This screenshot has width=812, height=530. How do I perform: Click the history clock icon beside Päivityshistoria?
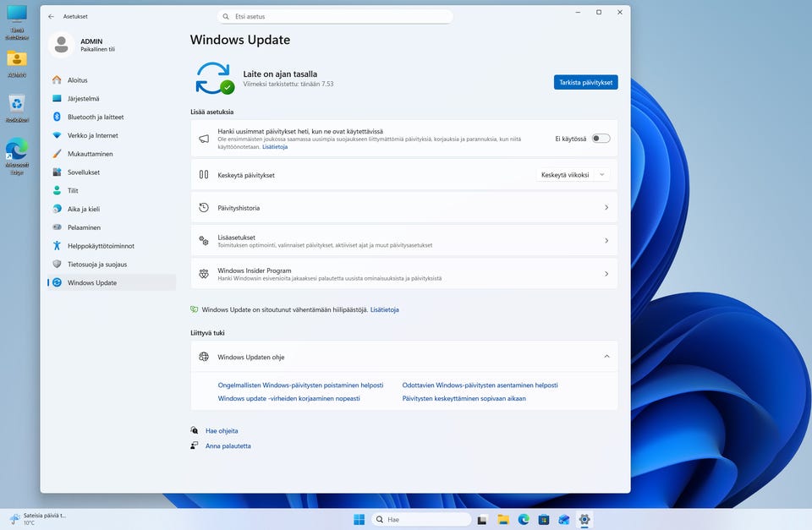coord(204,208)
